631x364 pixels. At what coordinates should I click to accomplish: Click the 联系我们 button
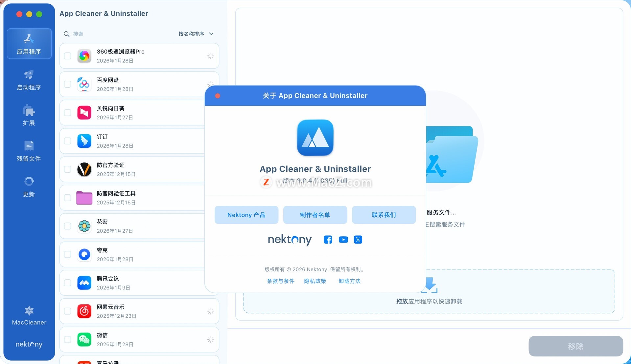(x=384, y=215)
